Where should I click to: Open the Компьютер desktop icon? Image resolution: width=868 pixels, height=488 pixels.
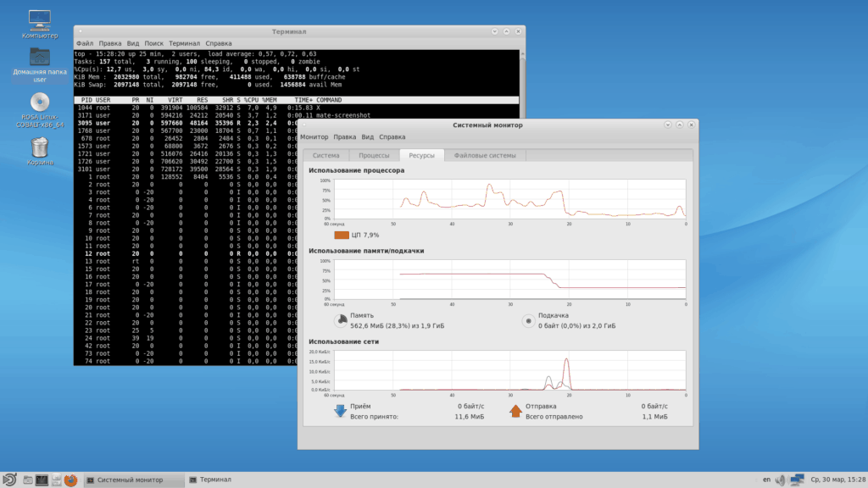[40, 19]
